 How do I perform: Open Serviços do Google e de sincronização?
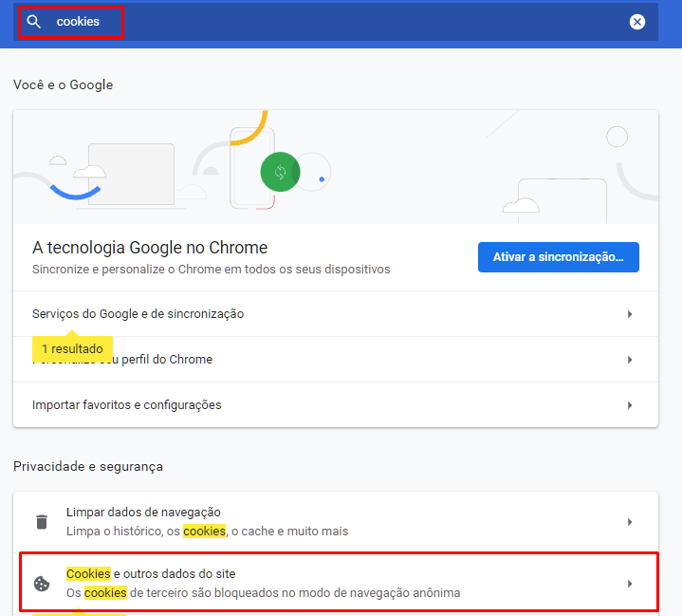pyautogui.click(x=138, y=314)
